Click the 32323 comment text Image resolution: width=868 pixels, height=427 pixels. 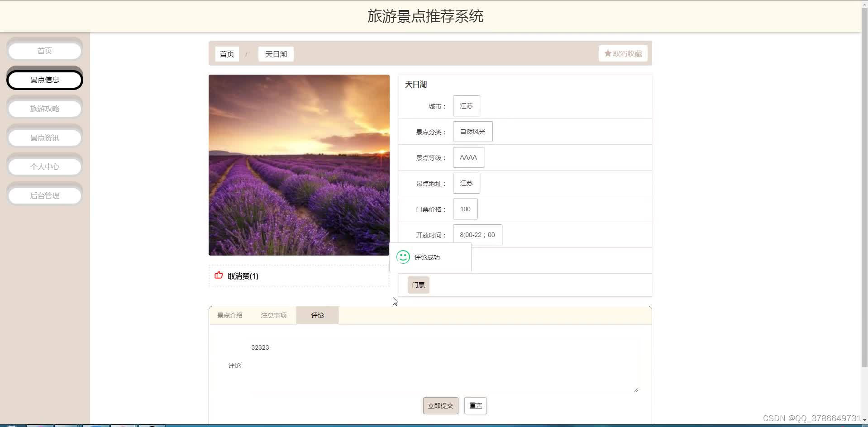point(260,347)
